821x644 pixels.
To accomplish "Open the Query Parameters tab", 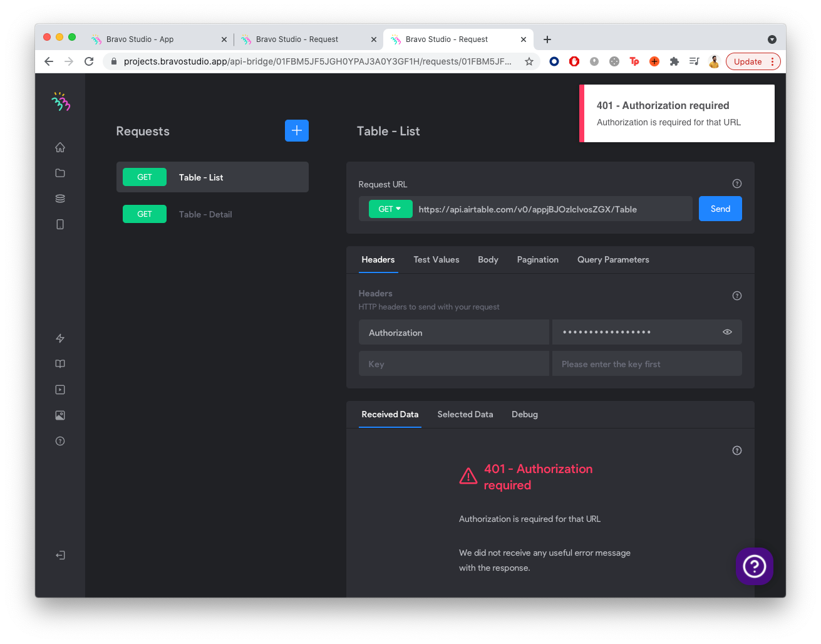I will click(613, 259).
